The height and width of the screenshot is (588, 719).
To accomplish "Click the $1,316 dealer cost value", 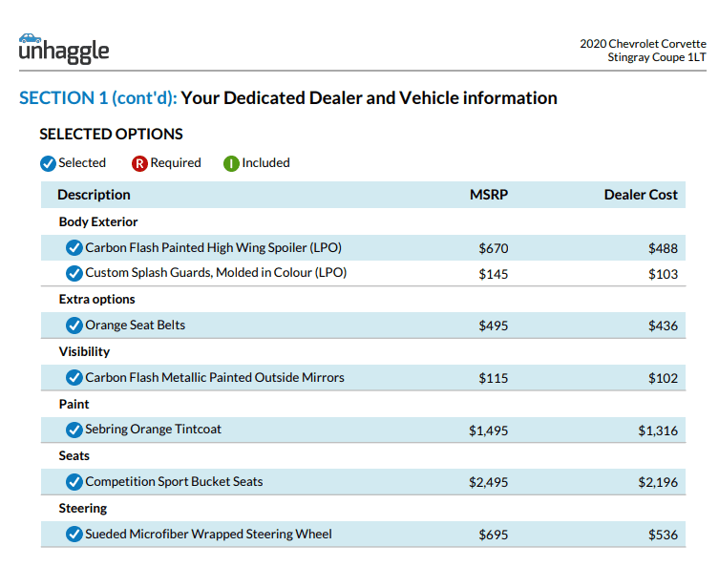I will pyautogui.click(x=658, y=430).
